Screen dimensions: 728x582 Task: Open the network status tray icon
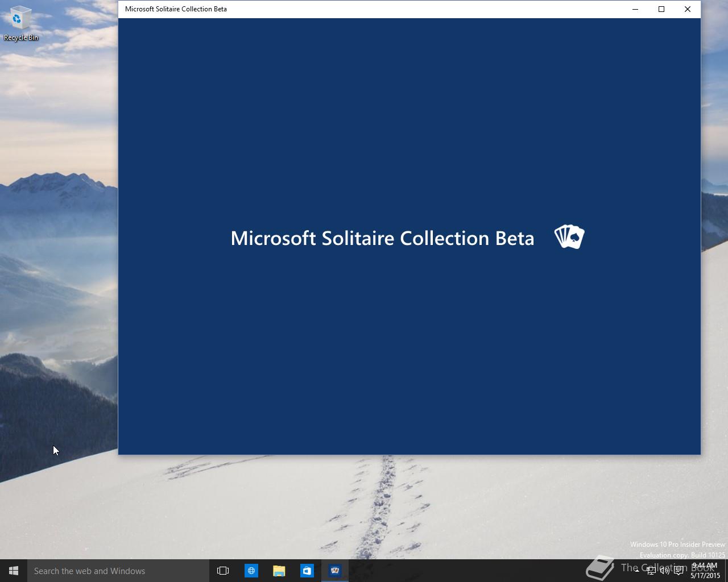pos(651,571)
